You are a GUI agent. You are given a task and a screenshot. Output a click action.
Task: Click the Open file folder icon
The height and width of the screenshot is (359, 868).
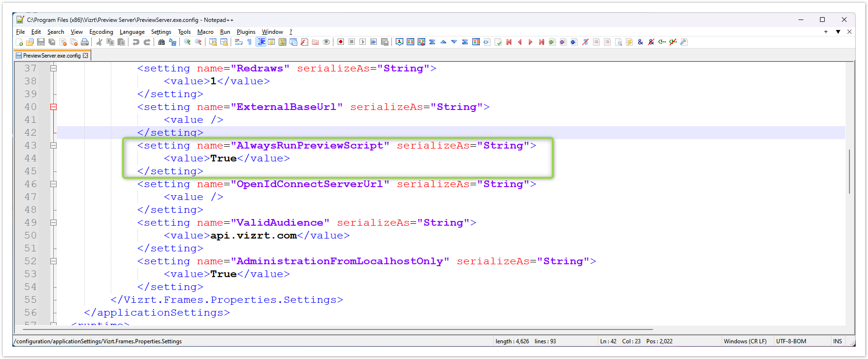click(30, 42)
